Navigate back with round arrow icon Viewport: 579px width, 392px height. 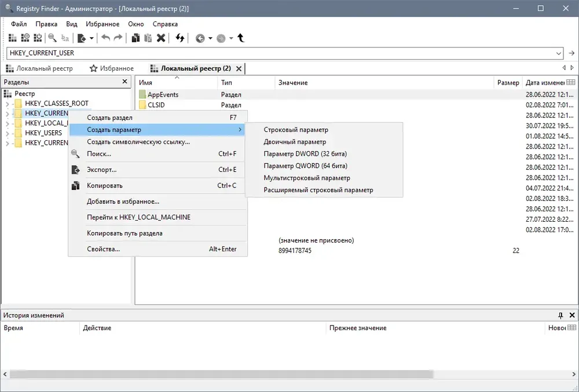tap(200, 38)
